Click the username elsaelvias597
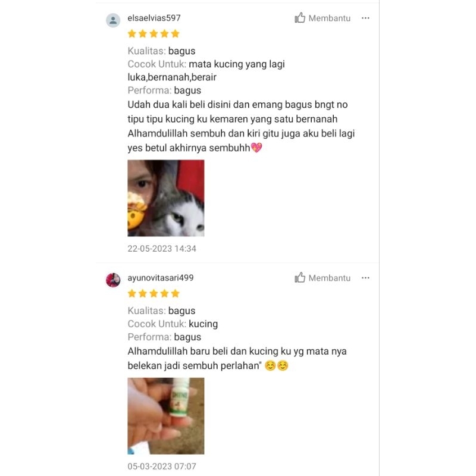The height and width of the screenshot is (476, 476). 154,18
